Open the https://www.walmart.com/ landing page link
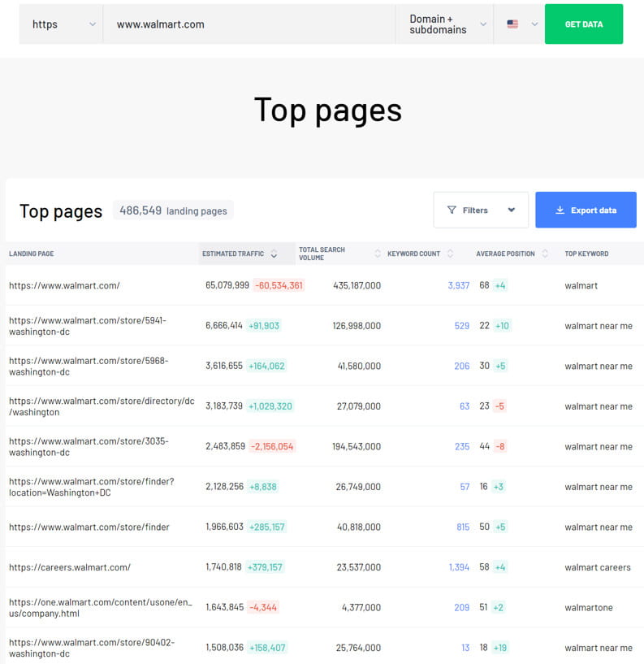 point(64,285)
